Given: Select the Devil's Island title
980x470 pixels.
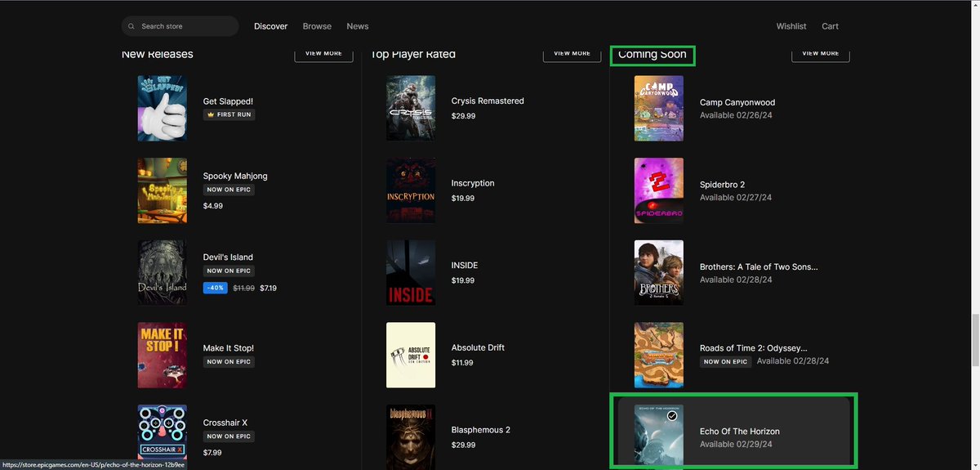Looking at the screenshot, I should pyautogui.click(x=229, y=257).
